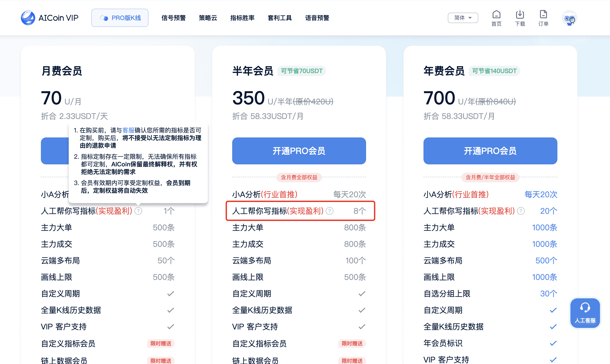Click the 半年会员 plan title
Viewport: 610px width, 364px height.
[x=253, y=71]
